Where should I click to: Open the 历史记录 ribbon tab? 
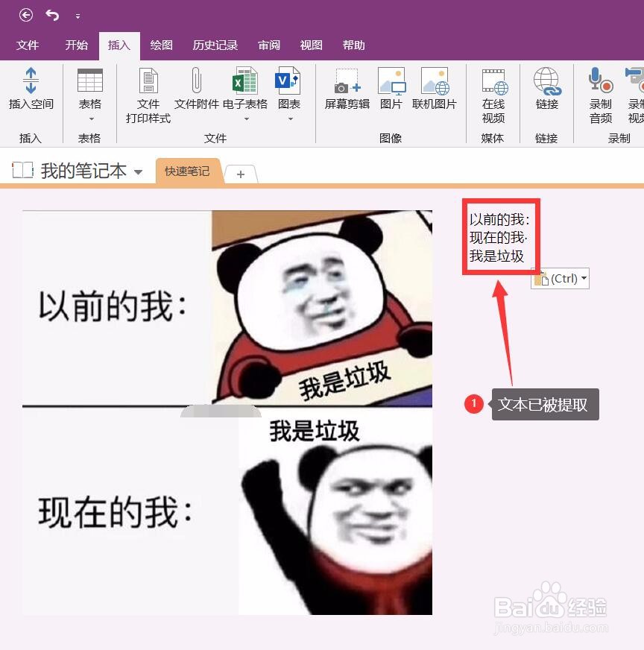(215, 45)
